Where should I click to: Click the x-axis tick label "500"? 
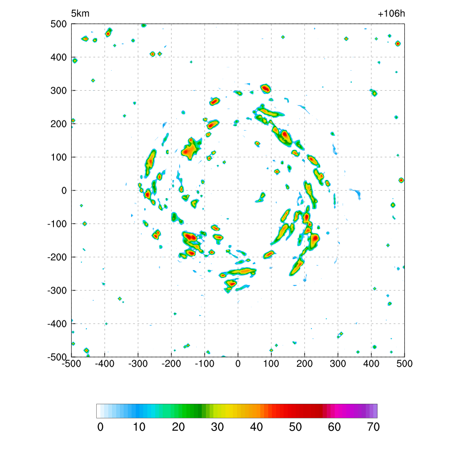tap(404, 364)
